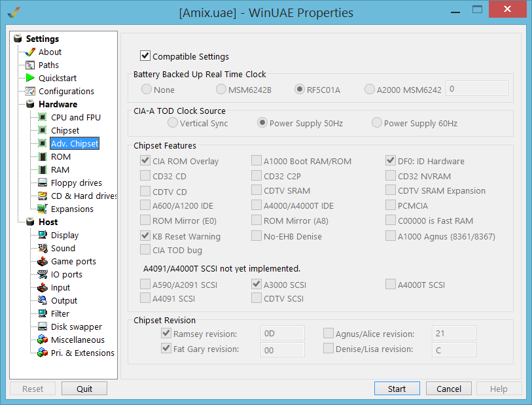Select the selected Adv. Chipset tree item
Screen dimensions: 532x405
(75, 143)
